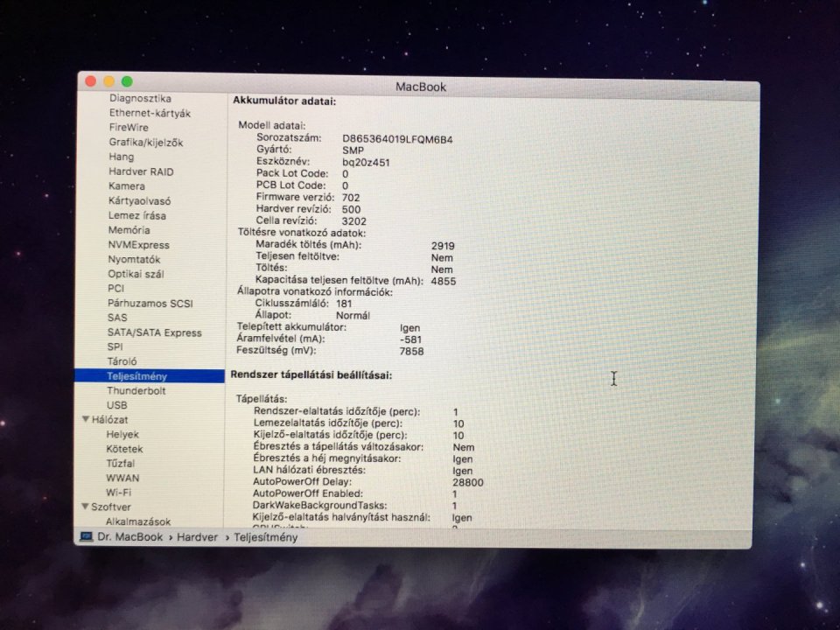Viewport: 840px width, 630px height.
Task: Open Nyomtatók entry
Action: [x=134, y=259]
